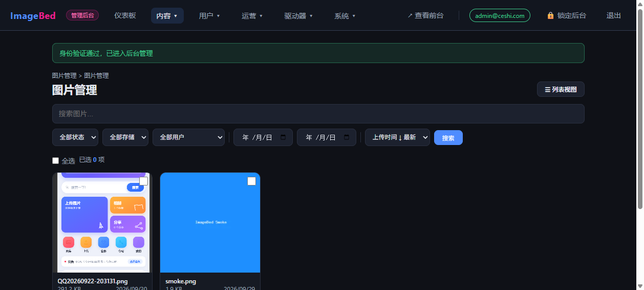Select checkbox on smoke.png card
644x290 pixels.
(x=251, y=181)
